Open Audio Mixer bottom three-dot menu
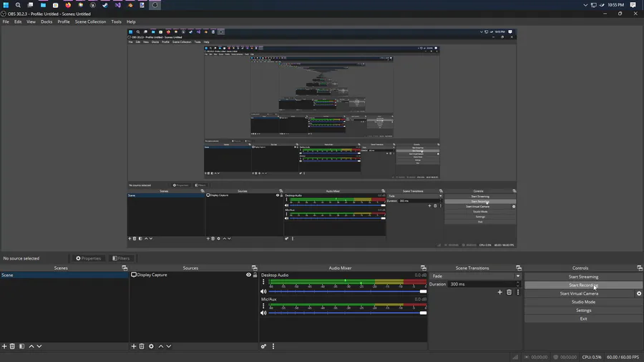This screenshot has height=362, width=644. [x=273, y=346]
